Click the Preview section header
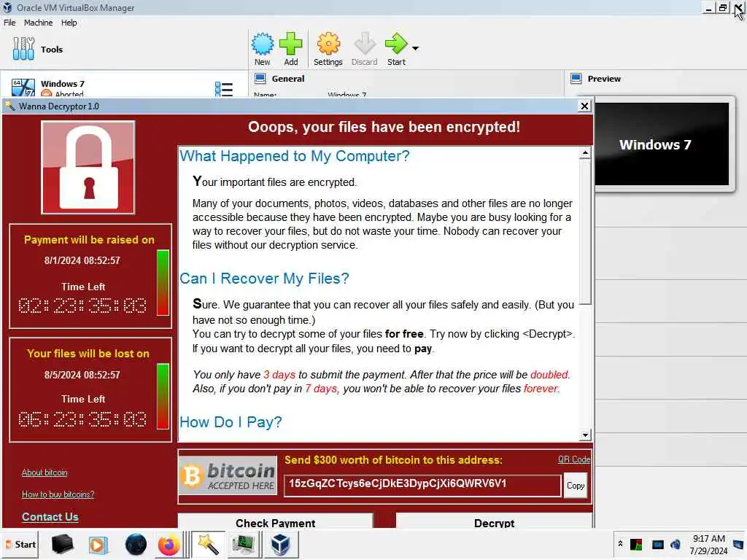747x560 pixels. tap(604, 79)
